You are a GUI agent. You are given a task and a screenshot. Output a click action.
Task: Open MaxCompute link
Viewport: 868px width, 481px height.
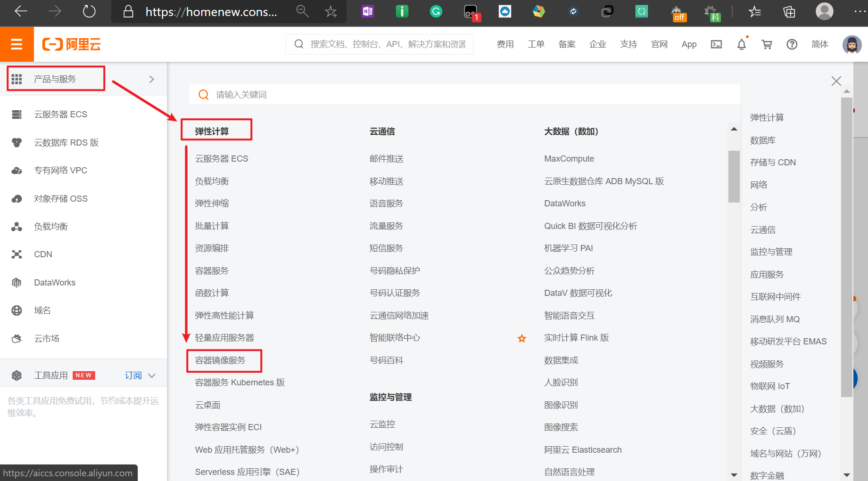click(569, 159)
